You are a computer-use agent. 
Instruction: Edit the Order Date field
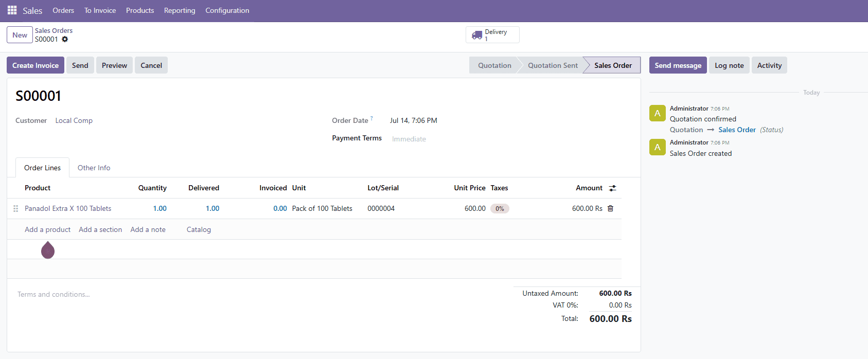(413, 120)
